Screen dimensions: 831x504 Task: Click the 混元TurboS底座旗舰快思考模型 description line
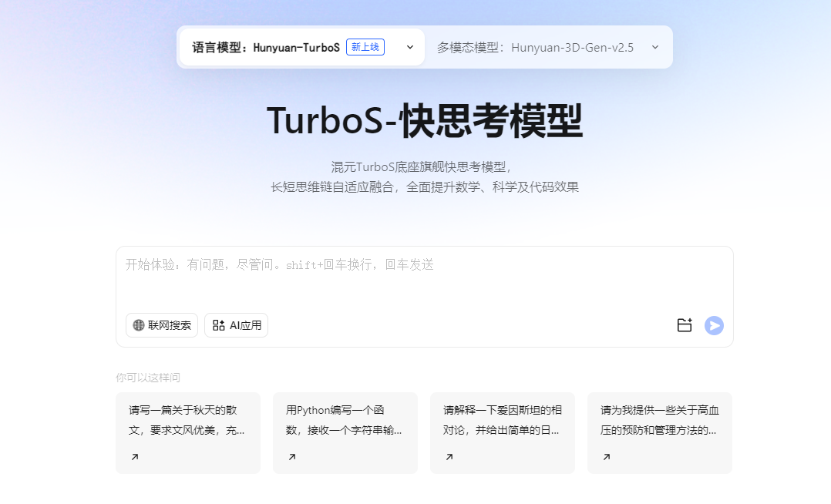422,167
